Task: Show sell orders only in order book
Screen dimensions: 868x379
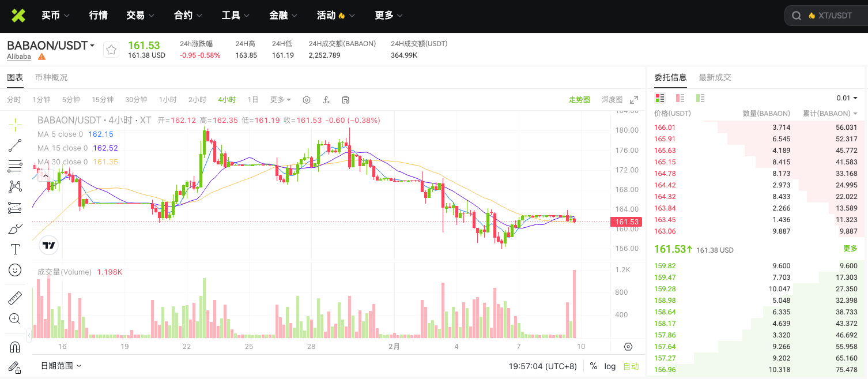Action: 680,98
